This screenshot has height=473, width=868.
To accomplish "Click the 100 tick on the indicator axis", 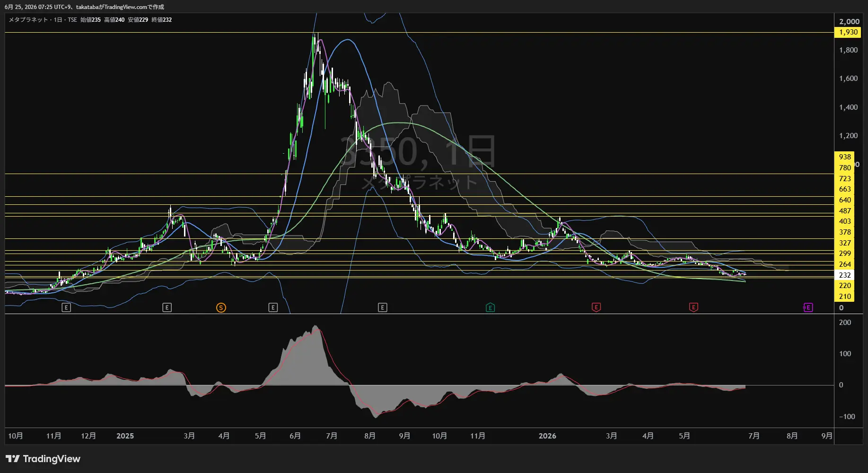I will pos(845,354).
